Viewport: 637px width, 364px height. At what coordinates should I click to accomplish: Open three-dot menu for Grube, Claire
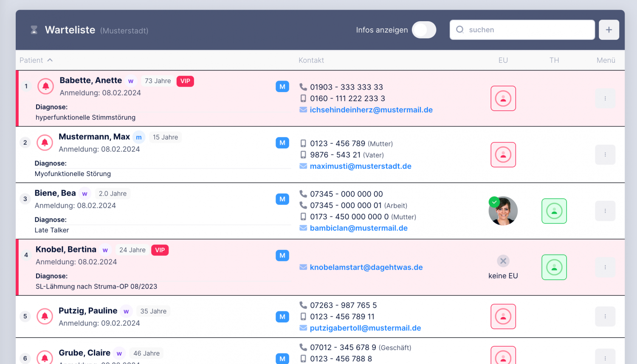pos(605,357)
